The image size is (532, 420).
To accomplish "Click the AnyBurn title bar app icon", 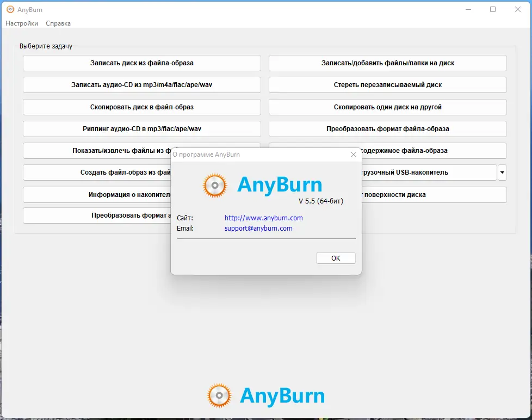I will [10, 9].
